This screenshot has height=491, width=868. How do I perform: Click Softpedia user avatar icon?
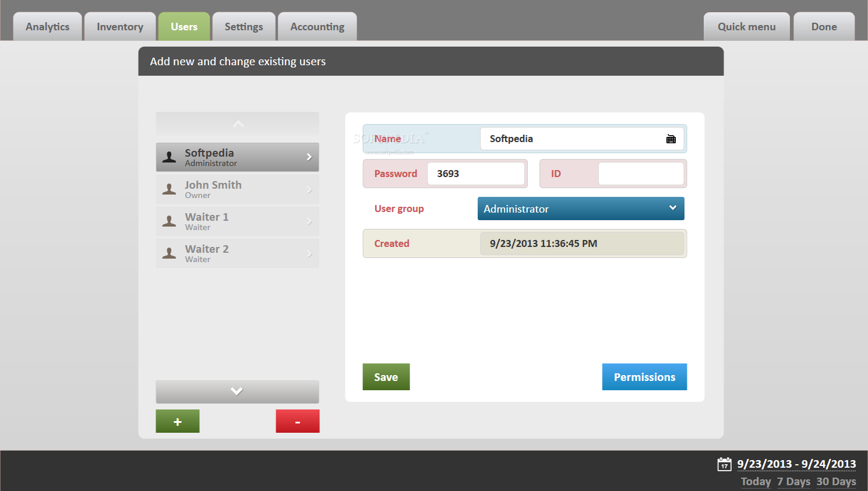pos(169,157)
